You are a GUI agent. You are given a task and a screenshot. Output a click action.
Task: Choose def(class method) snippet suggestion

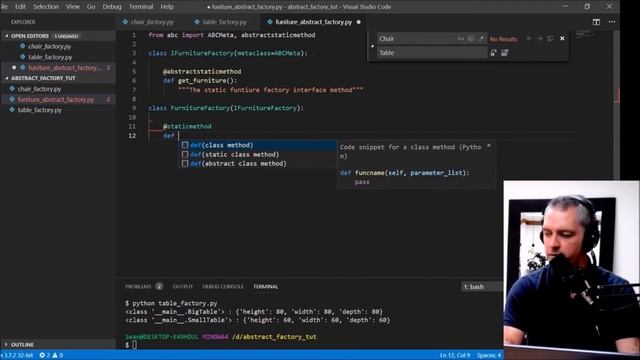[x=257, y=145]
